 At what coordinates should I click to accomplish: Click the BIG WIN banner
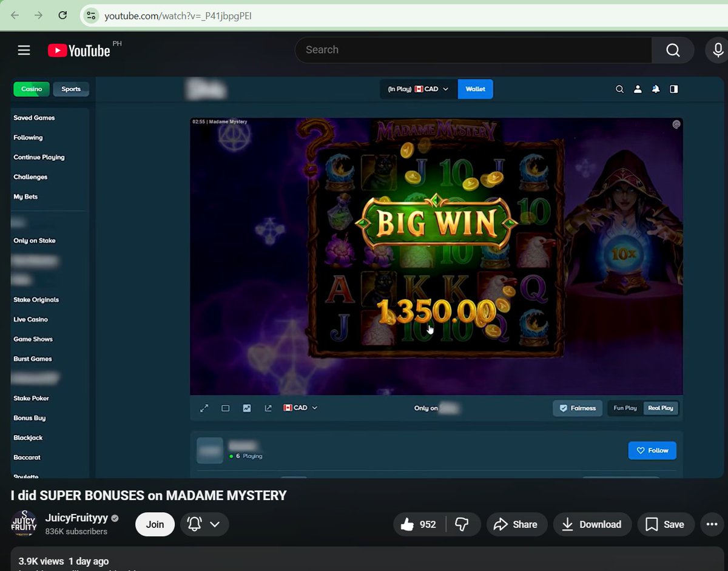click(x=436, y=224)
